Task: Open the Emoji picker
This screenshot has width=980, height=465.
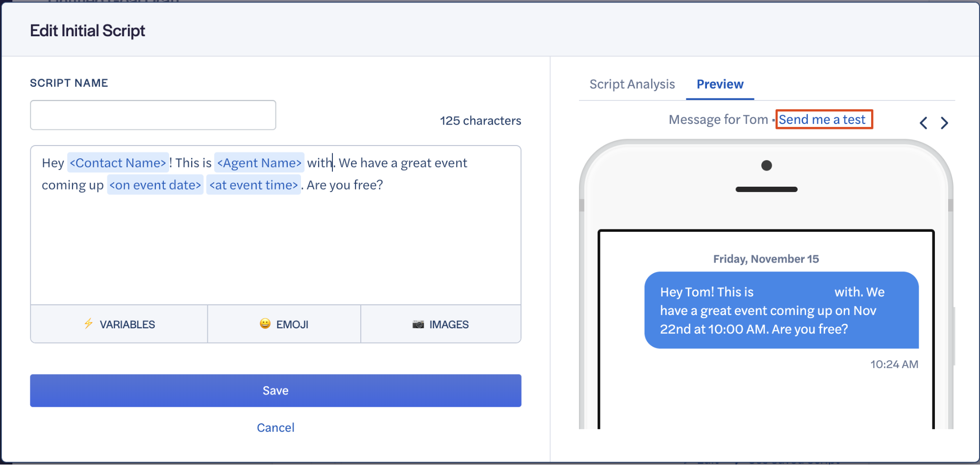Action: coord(284,324)
